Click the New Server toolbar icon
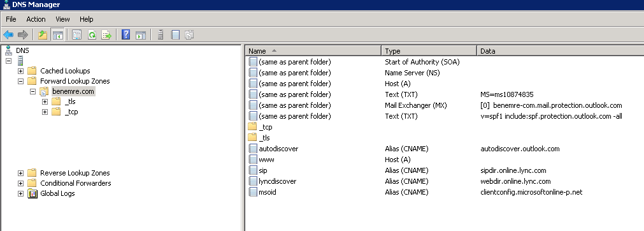The height and width of the screenshot is (231, 644). click(161, 35)
